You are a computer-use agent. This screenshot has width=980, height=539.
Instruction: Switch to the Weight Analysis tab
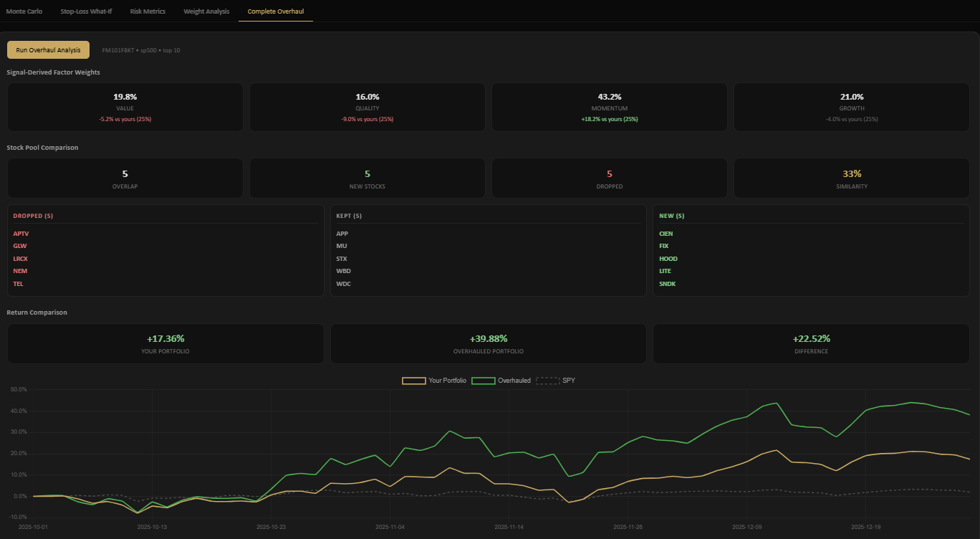(206, 11)
